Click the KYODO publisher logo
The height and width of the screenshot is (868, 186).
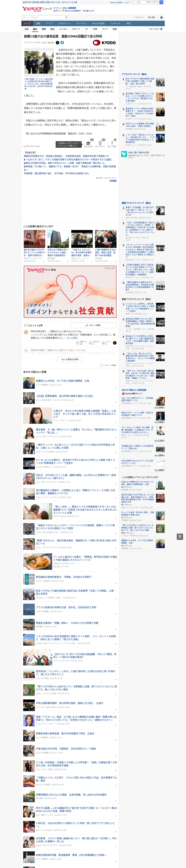coord(104,43)
